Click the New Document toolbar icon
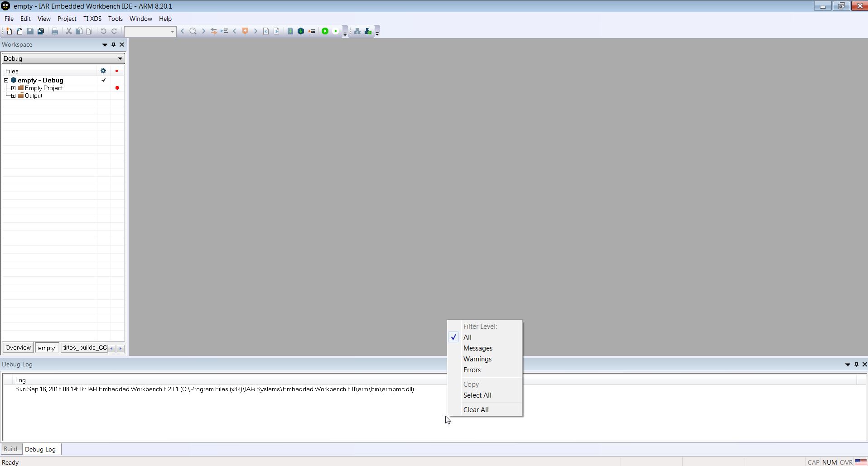868x466 pixels. [x=9, y=31]
